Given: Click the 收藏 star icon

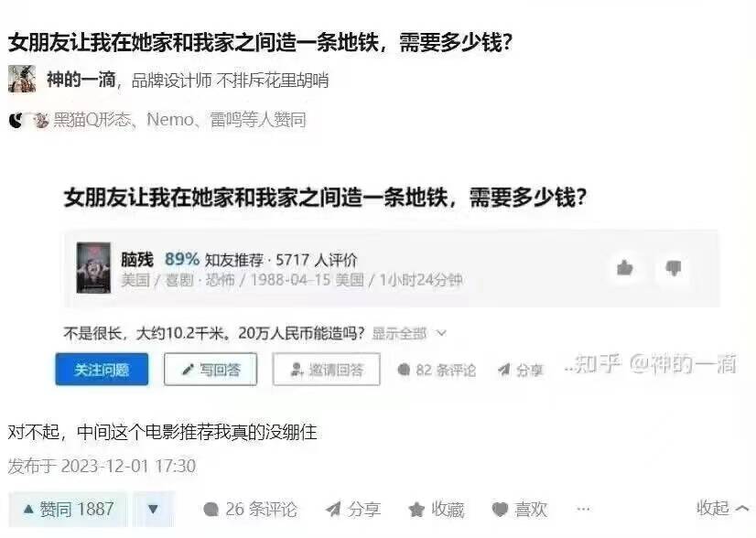Looking at the screenshot, I should pyautogui.click(x=416, y=510).
